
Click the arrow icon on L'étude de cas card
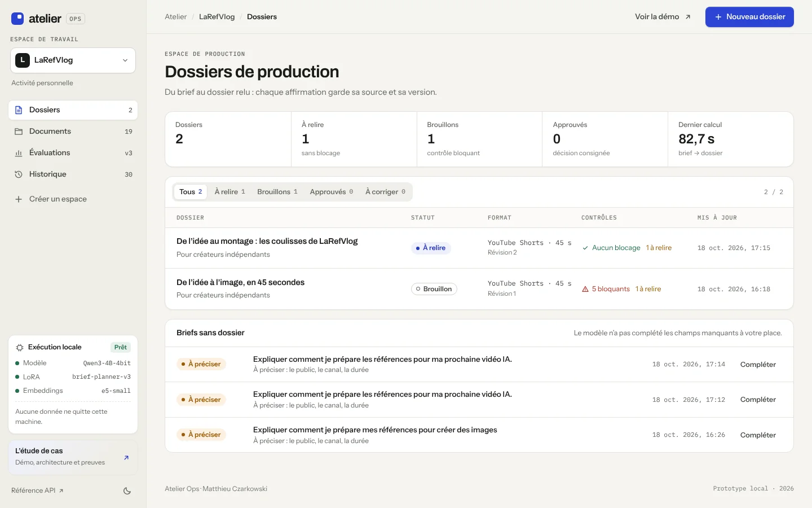coord(126,457)
